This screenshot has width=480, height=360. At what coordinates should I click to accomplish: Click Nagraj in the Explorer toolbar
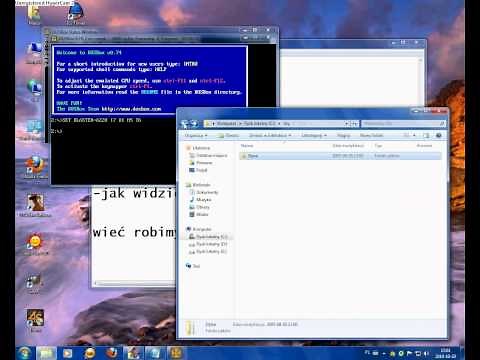tap(343, 135)
